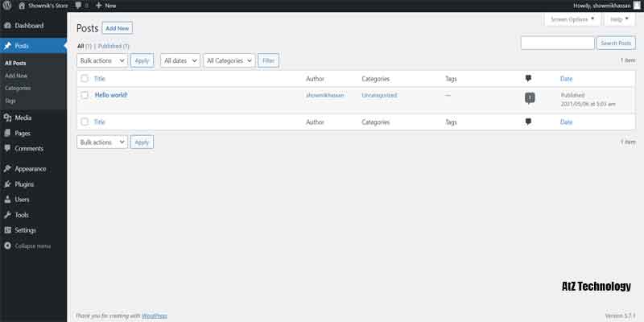
Task: Open the Media library icon
Action: pyautogui.click(x=7, y=118)
